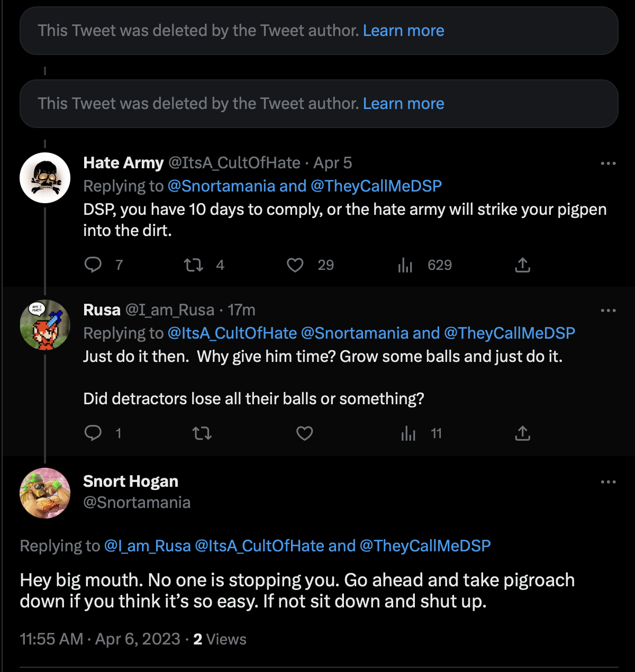635x672 pixels.
Task: Open Learn more in first deleted tweet
Action: point(403,31)
